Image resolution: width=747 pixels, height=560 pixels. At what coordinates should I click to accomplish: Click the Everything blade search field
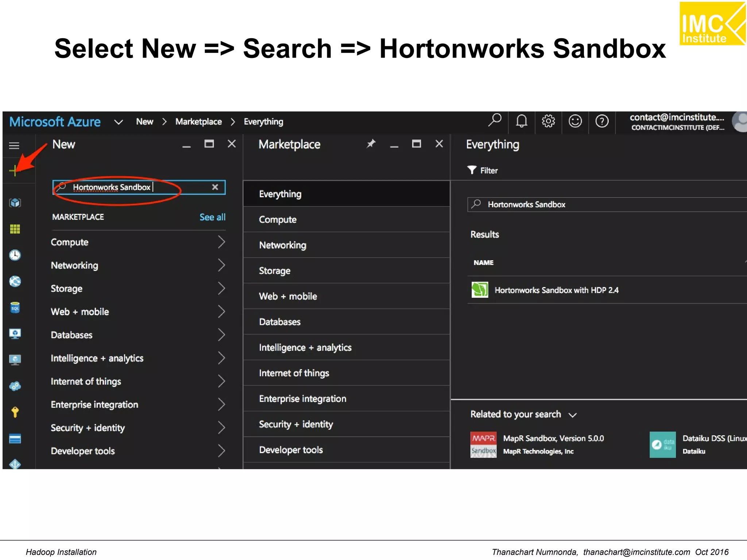(x=607, y=204)
